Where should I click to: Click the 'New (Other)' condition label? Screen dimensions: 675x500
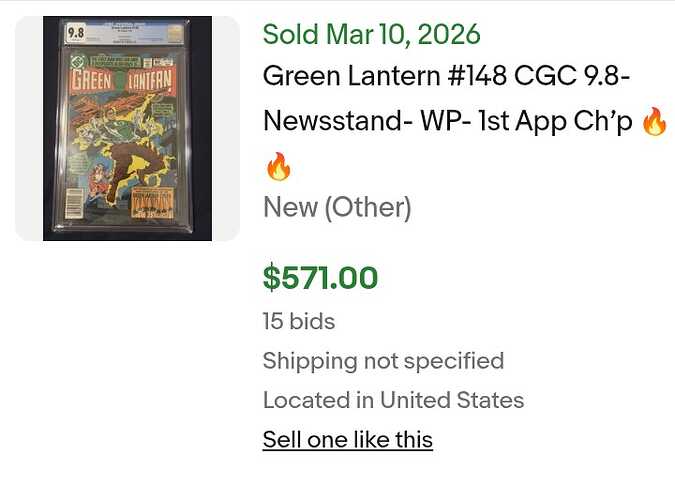(x=337, y=208)
